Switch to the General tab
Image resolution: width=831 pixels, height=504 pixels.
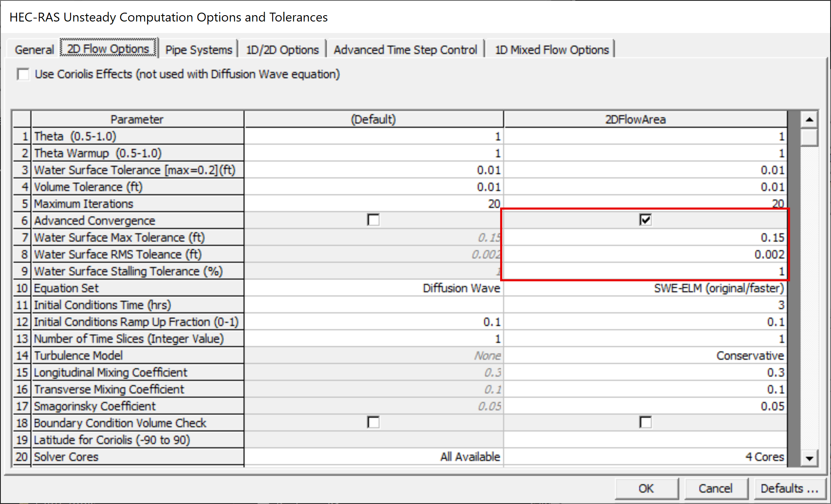34,50
